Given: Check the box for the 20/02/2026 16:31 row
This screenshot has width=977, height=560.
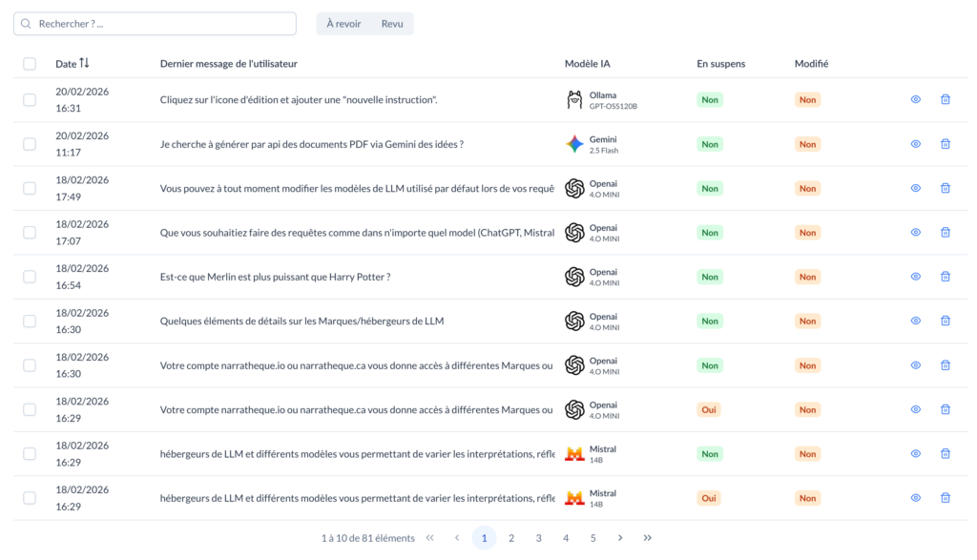Looking at the screenshot, I should [x=30, y=100].
